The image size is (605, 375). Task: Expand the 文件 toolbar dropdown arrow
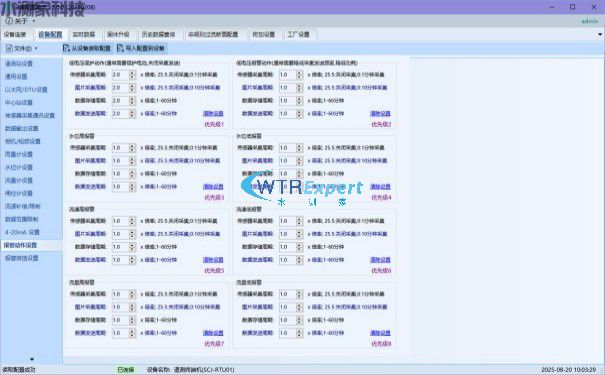[x=36, y=48]
